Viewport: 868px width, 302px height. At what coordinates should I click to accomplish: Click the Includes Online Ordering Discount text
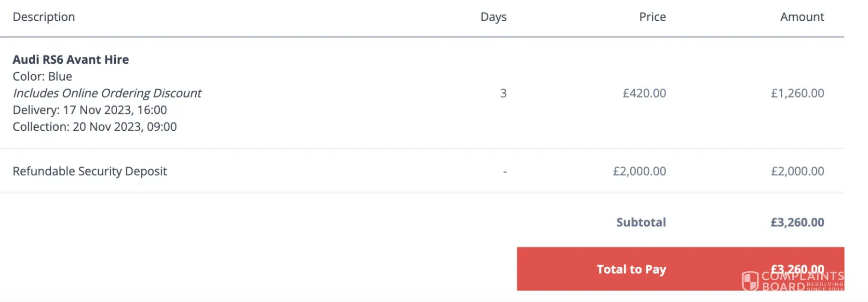(107, 93)
